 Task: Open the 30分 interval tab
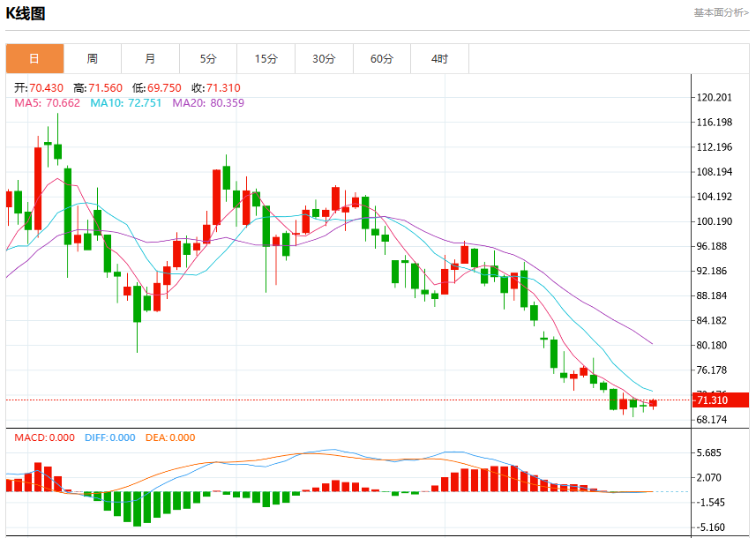[x=324, y=59]
